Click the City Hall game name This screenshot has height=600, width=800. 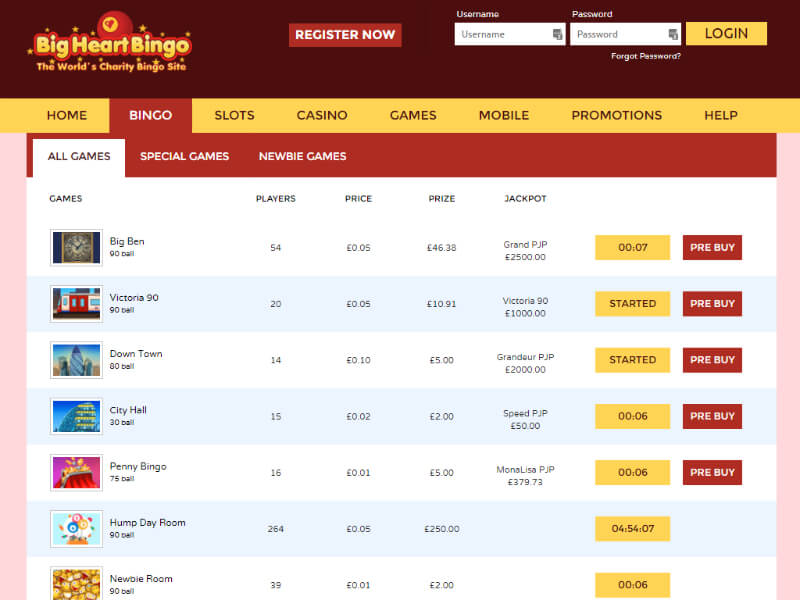(128, 410)
